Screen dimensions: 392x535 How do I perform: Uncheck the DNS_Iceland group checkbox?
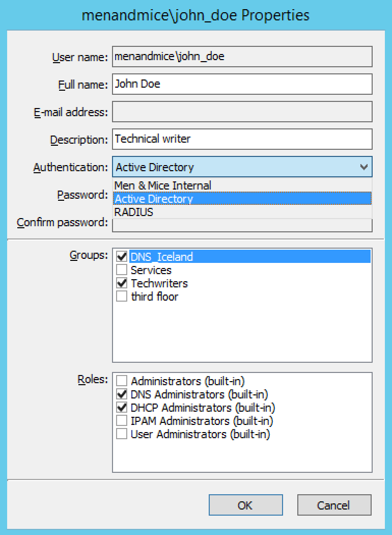[x=122, y=257]
